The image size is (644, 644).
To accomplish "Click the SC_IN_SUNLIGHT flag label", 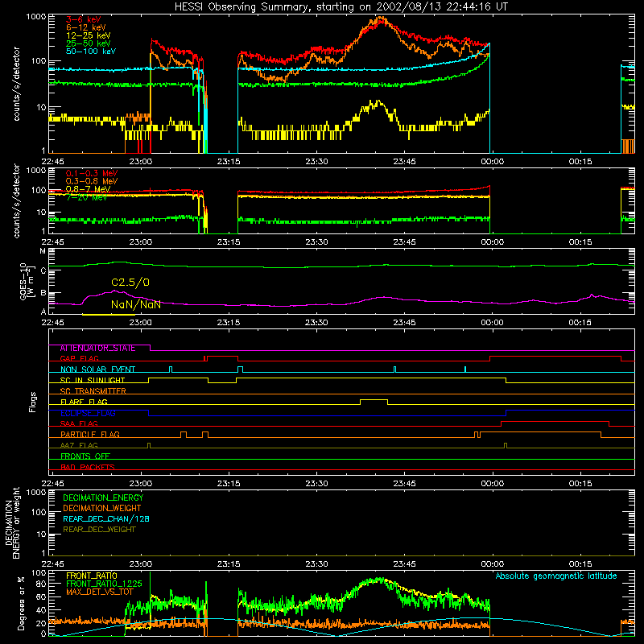I will pos(93,380).
